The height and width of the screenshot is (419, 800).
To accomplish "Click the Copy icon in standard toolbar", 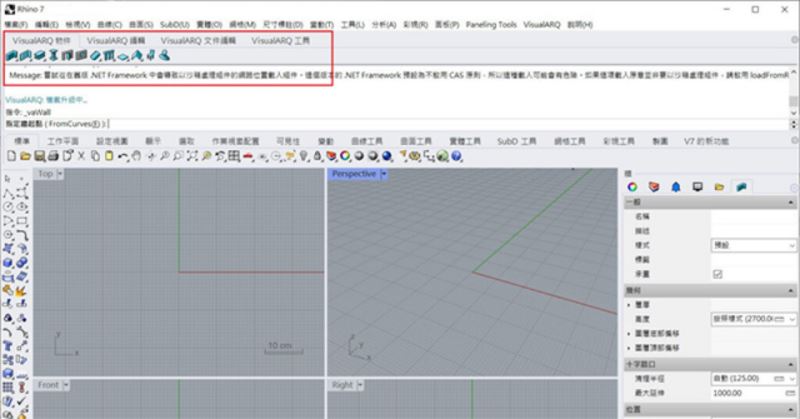I will (x=95, y=156).
